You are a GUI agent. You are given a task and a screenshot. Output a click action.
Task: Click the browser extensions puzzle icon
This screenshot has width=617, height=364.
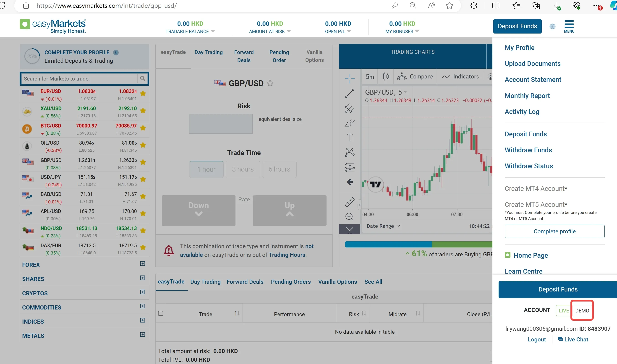coord(474,5)
